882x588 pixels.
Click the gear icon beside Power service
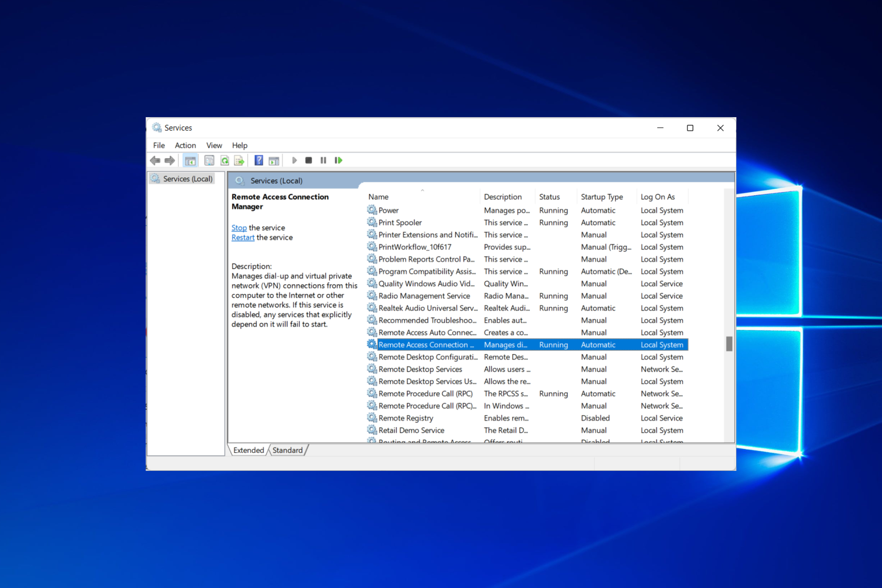[x=372, y=210]
